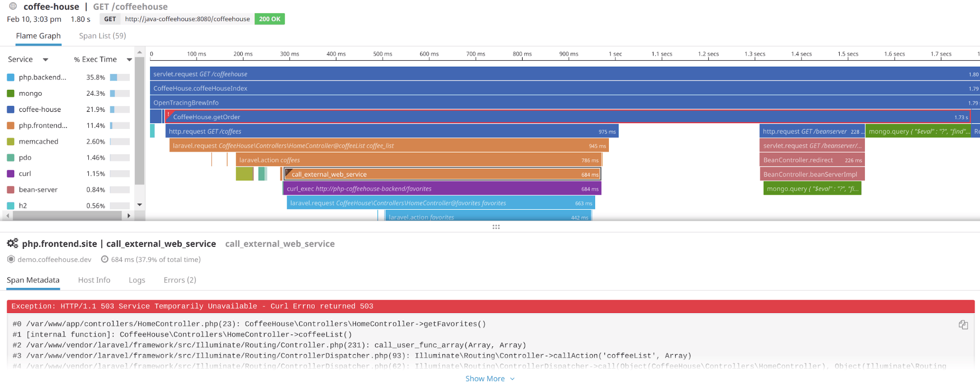Select the curl_exec favorites span bar

tap(442, 188)
